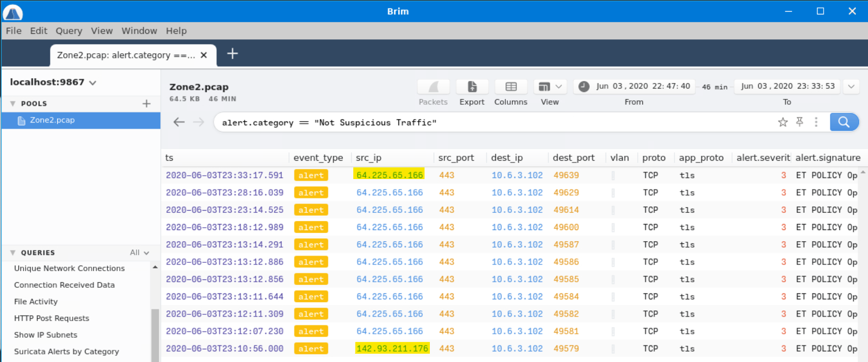The width and height of the screenshot is (868, 362).
Task: Click dest_port value 49629
Action: pyautogui.click(x=566, y=192)
